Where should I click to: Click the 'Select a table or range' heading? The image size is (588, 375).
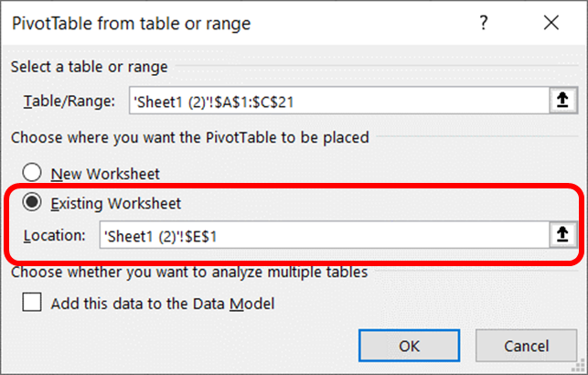[90, 66]
